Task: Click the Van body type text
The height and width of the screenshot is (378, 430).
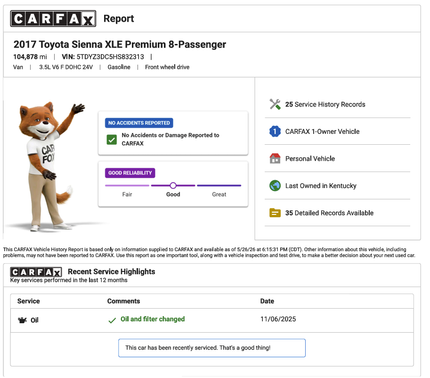Action: (18, 67)
